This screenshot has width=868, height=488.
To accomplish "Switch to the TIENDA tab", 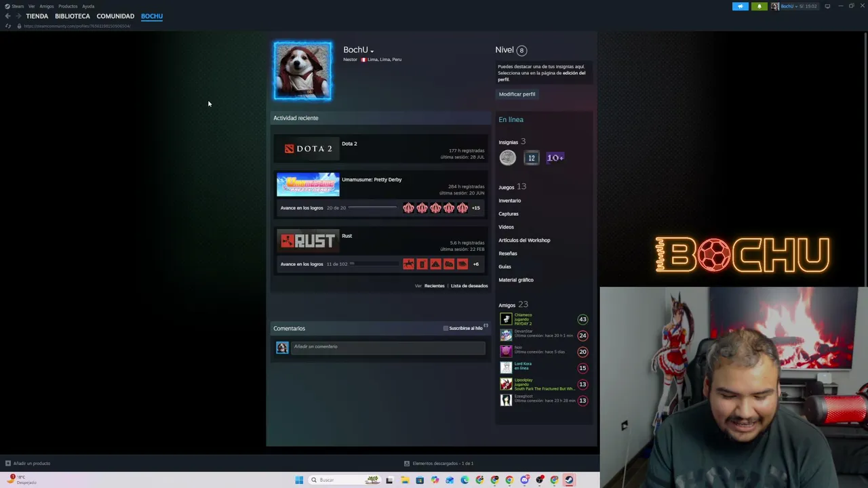I will click(37, 16).
